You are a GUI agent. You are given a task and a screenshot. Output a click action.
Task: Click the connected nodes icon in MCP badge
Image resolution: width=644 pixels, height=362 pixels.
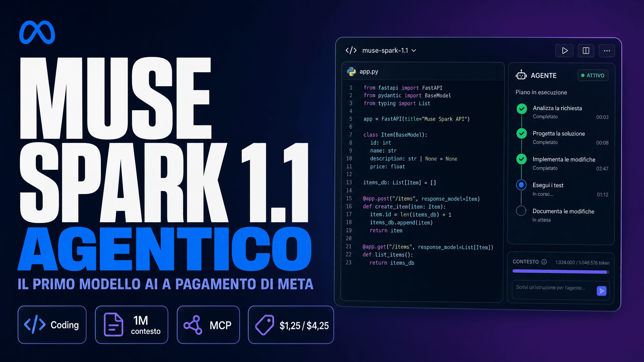(x=193, y=325)
